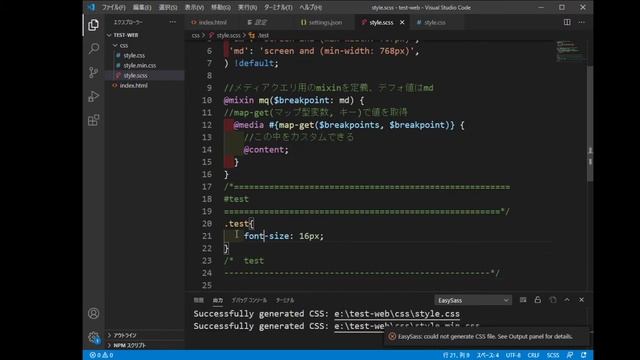Open the ターミナル(T) menu
This screenshot has height=360, width=640.
[x=278, y=7]
